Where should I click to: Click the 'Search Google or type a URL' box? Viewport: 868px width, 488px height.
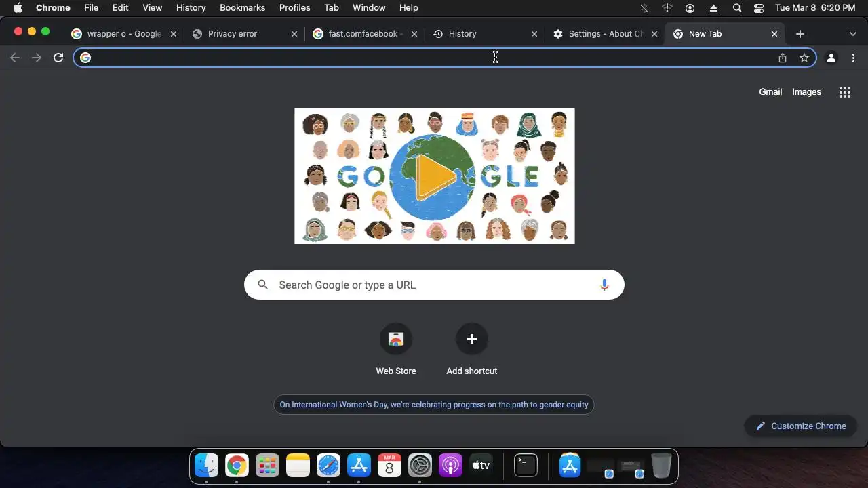tap(434, 285)
